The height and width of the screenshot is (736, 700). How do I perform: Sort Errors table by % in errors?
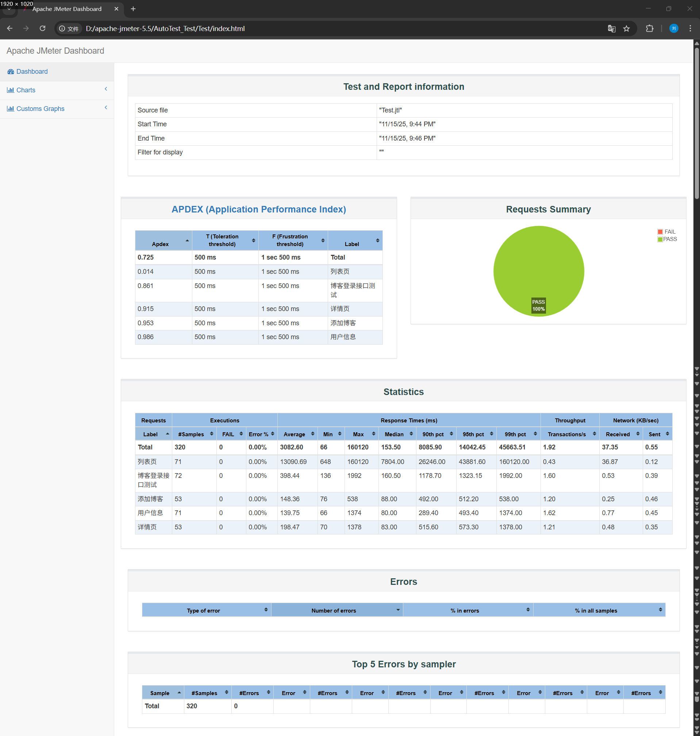point(468,610)
